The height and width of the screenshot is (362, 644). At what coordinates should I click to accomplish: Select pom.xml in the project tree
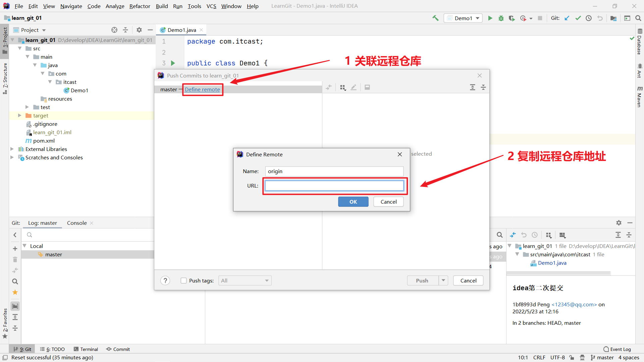[44, 141]
